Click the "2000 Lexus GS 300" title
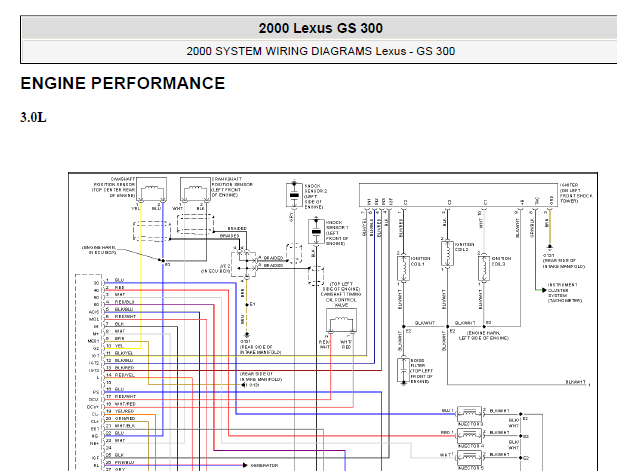Screen dimensions: 617x471 (320, 28)
